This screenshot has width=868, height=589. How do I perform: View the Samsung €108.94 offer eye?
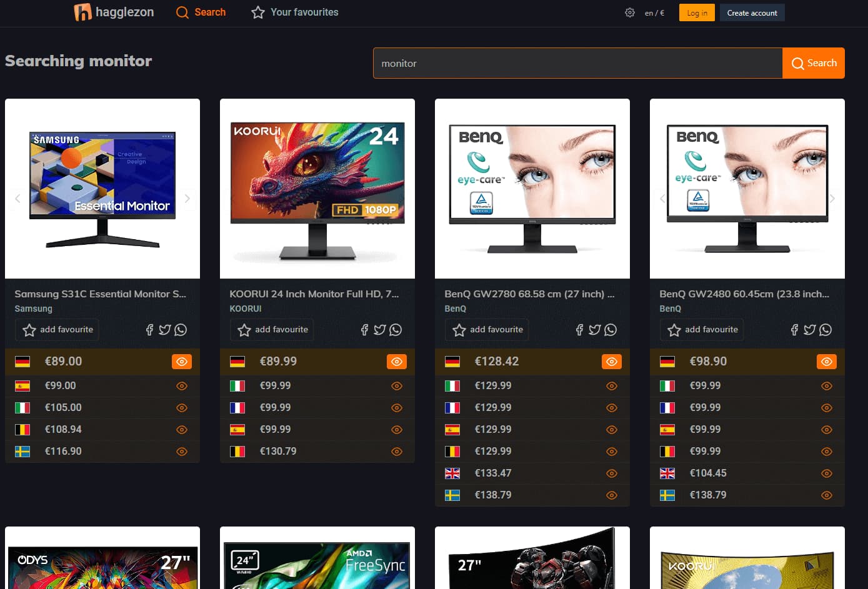click(x=182, y=430)
